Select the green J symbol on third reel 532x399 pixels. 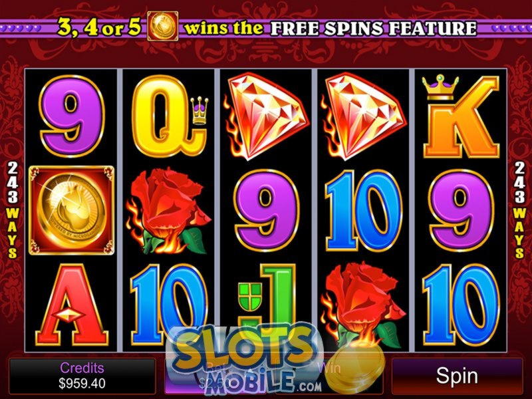coord(267,299)
